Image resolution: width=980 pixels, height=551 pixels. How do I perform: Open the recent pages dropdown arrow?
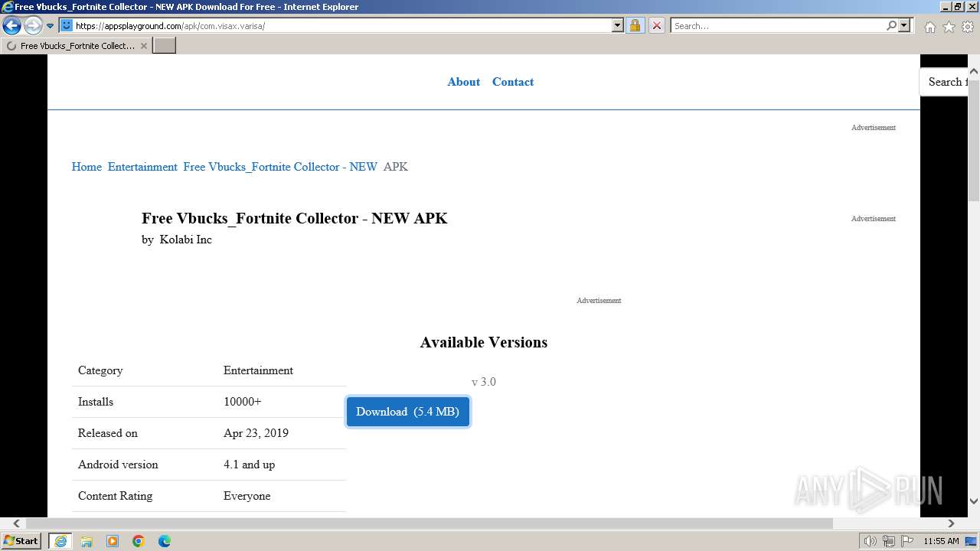click(x=50, y=26)
